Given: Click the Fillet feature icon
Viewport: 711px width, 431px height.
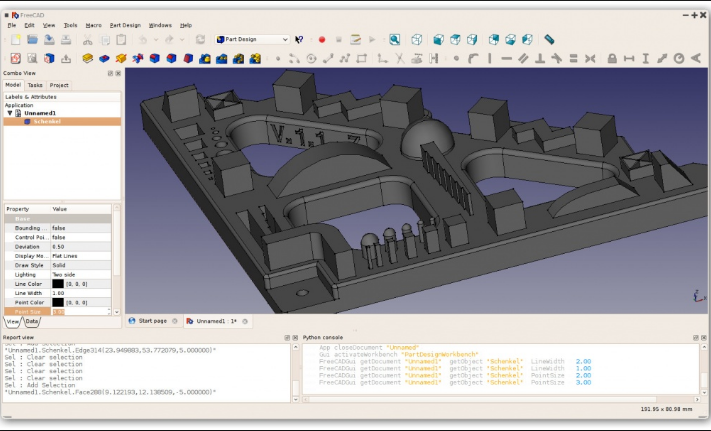Looking at the screenshot, I should click(155, 58).
